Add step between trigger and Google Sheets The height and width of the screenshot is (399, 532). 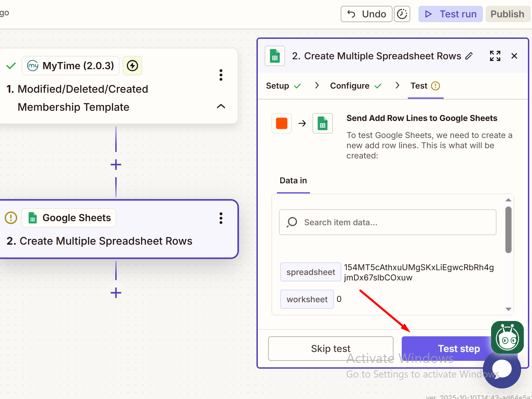click(x=116, y=165)
